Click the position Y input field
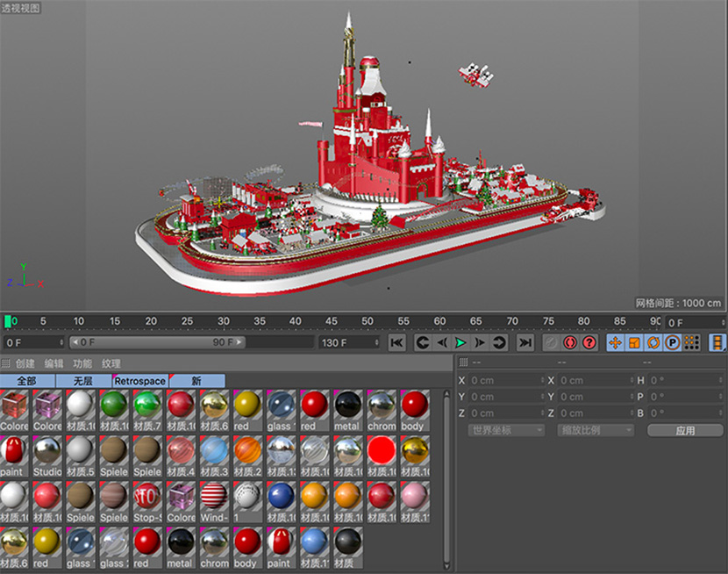Image resolution: width=728 pixels, height=574 pixels. [506, 397]
